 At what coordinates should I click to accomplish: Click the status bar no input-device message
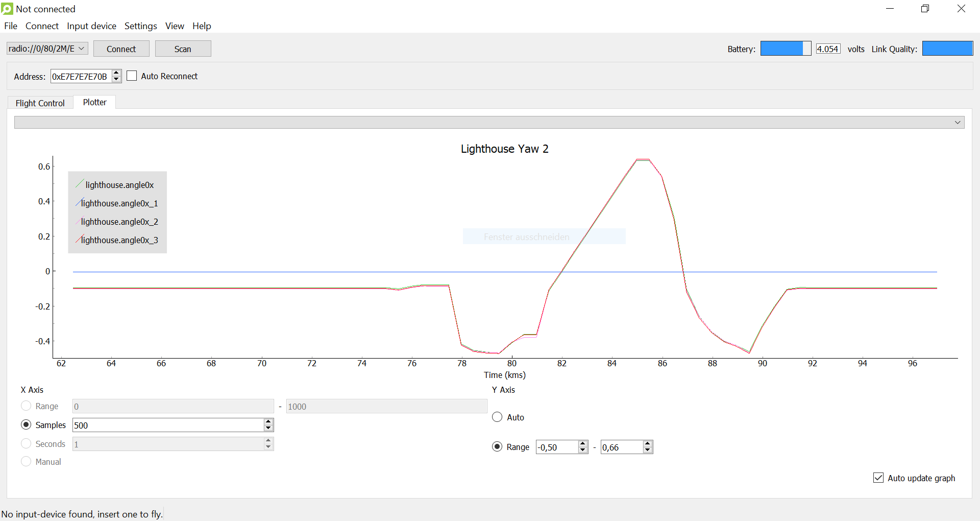(x=82, y=514)
